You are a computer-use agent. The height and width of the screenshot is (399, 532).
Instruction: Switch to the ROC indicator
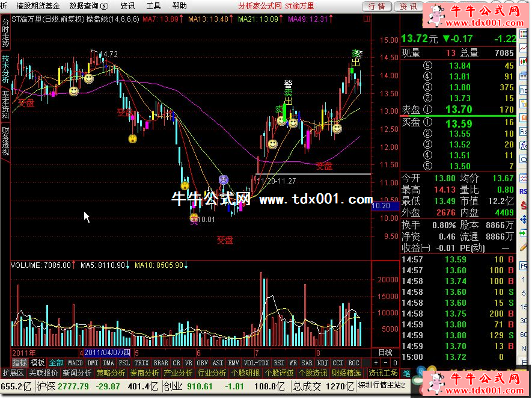[353, 363]
